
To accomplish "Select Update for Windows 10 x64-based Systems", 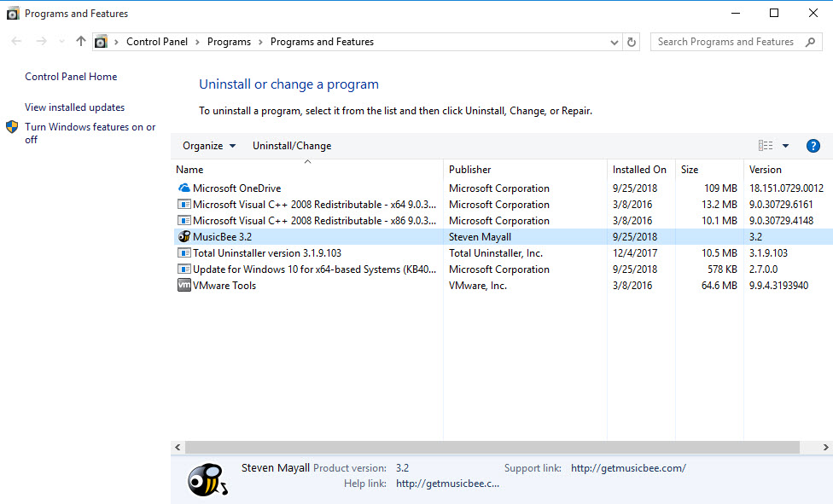I will tap(314, 269).
